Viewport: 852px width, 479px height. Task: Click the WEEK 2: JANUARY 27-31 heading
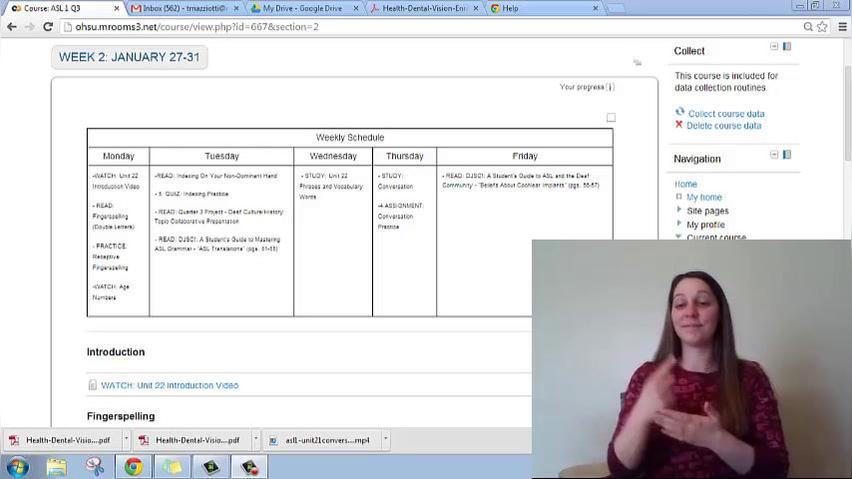pos(129,57)
